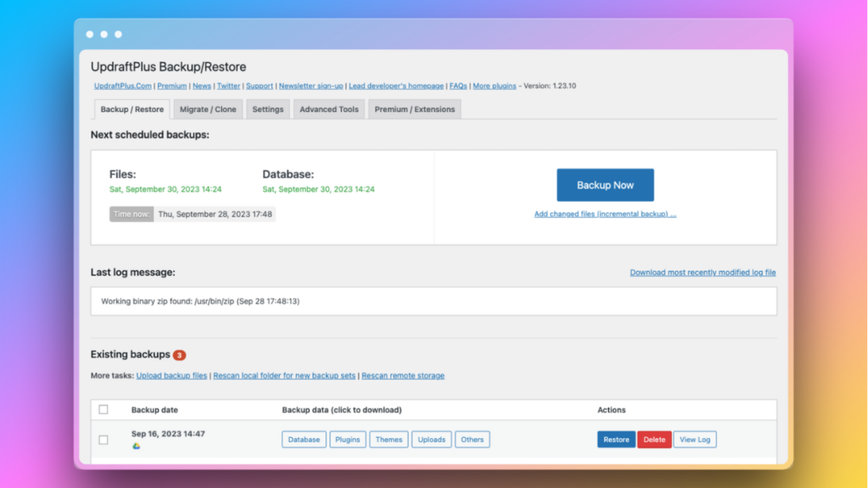Click the Google Drive icon under Sep 16 backup
The height and width of the screenshot is (488, 868).
point(136,446)
